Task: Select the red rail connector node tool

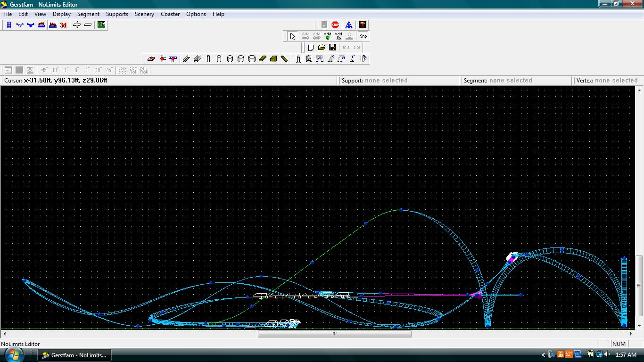Action: [162, 59]
